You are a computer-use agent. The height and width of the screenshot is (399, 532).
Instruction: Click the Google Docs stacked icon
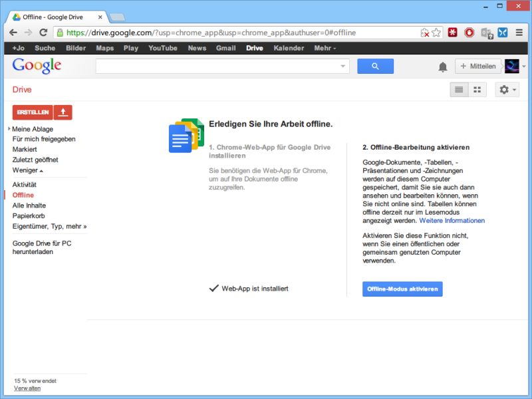(x=186, y=136)
